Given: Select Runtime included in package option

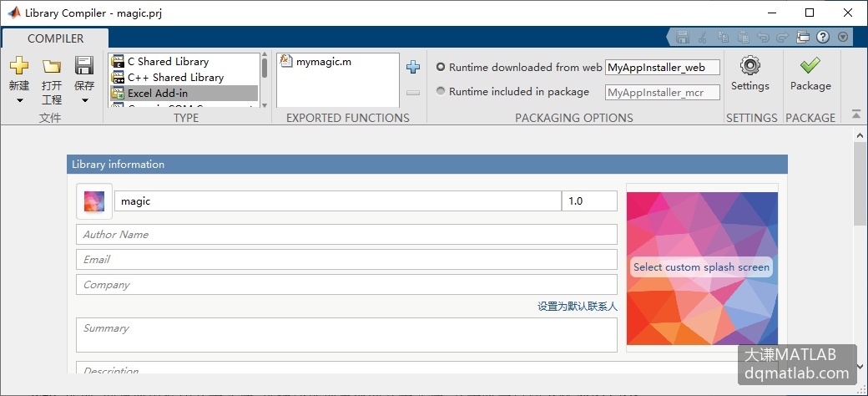Looking at the screenshot, I should click(x=441, y=91).
